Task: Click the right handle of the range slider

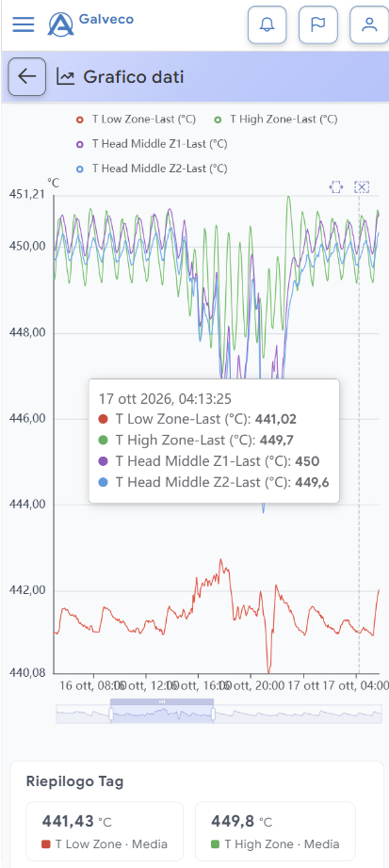Action: [214, 715]
